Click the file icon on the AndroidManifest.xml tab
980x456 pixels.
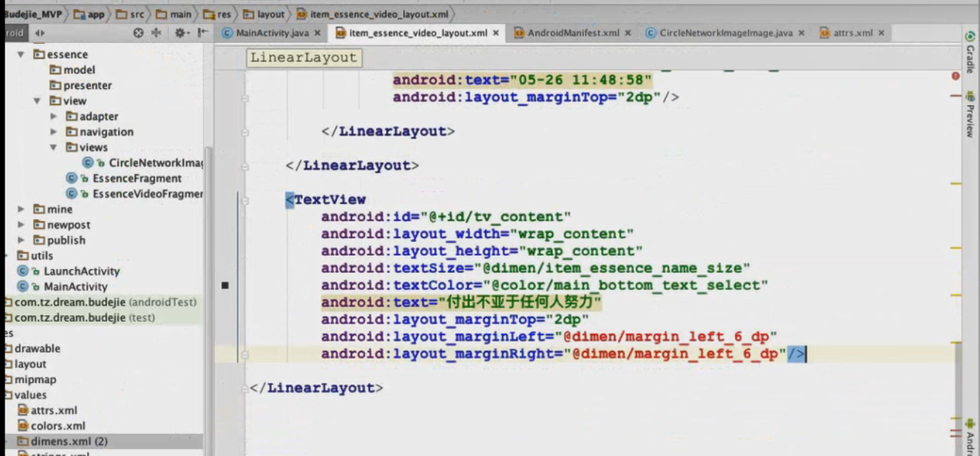(x=519, y=33)
